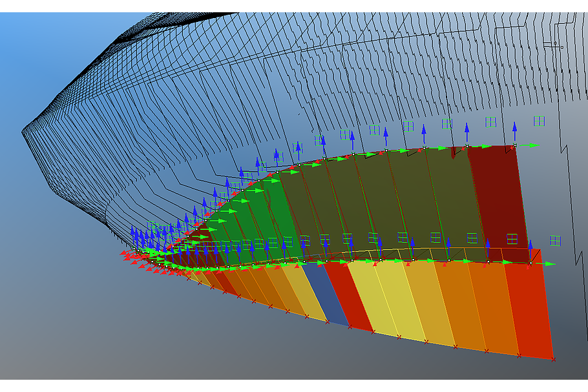Click the rightmost green arrow on the lower edge

pos(548,264)
